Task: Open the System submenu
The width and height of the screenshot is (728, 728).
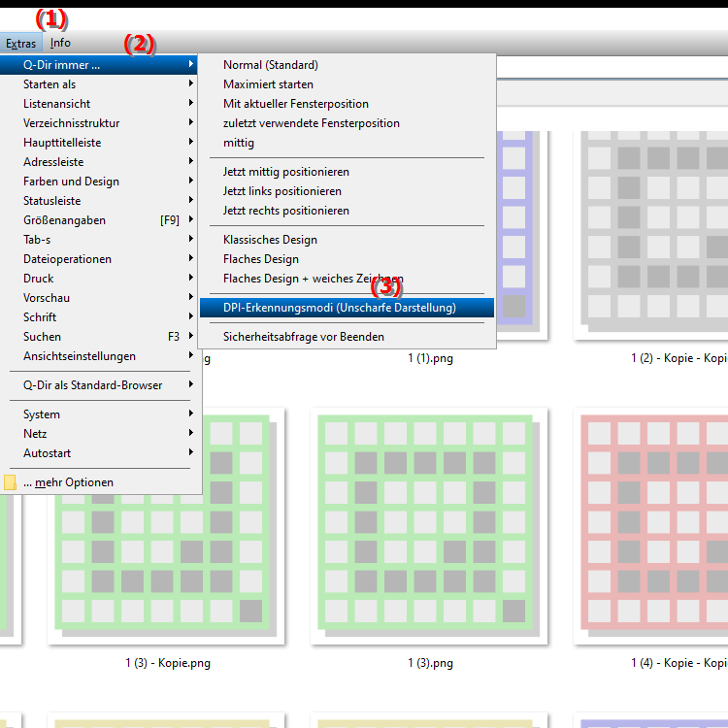Action: coord(98,414)
